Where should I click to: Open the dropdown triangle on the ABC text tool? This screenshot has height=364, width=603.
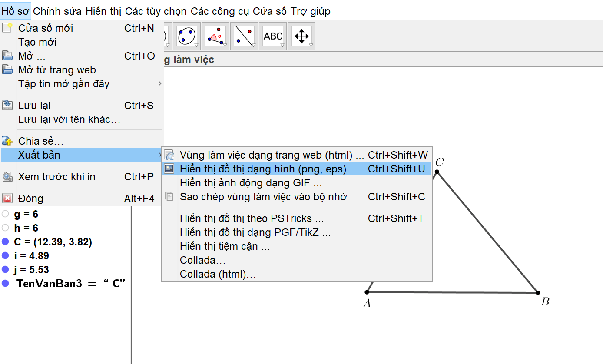282,46
